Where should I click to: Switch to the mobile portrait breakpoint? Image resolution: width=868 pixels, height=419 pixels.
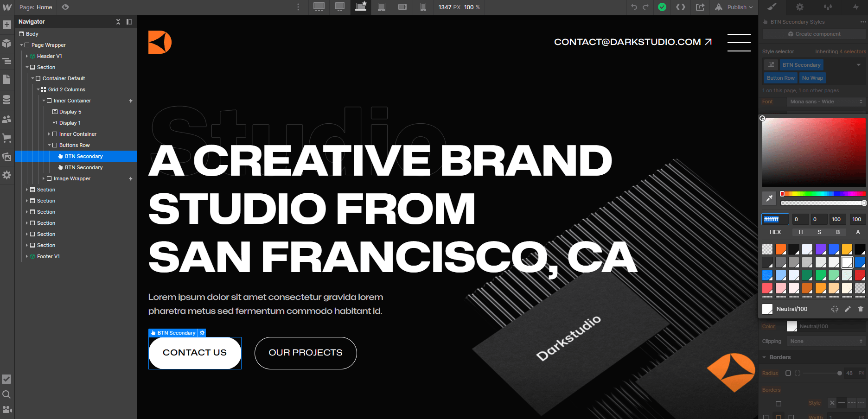(x=423, y=7)
